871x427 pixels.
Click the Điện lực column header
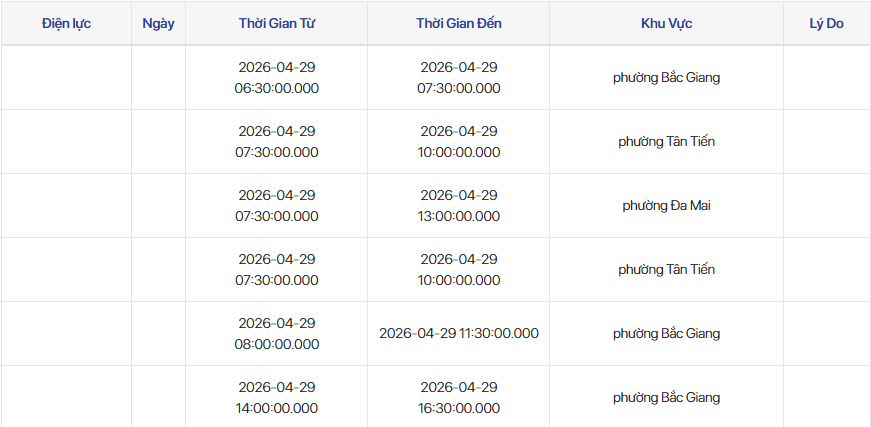pos(66,23)
